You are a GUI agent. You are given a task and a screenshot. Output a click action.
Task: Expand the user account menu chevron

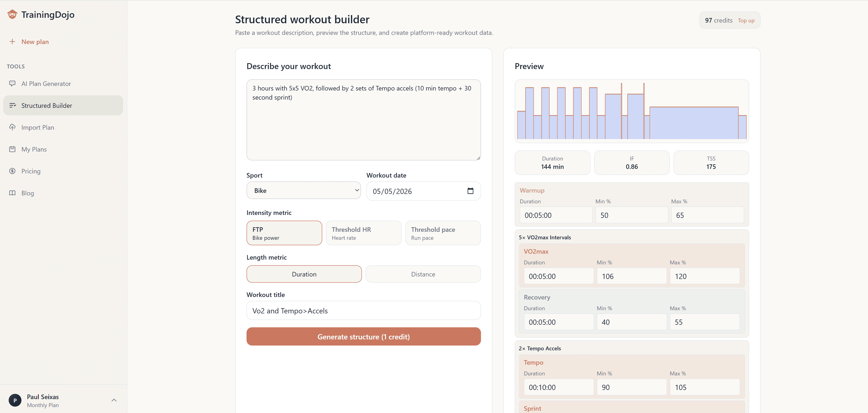coord(114,400)
